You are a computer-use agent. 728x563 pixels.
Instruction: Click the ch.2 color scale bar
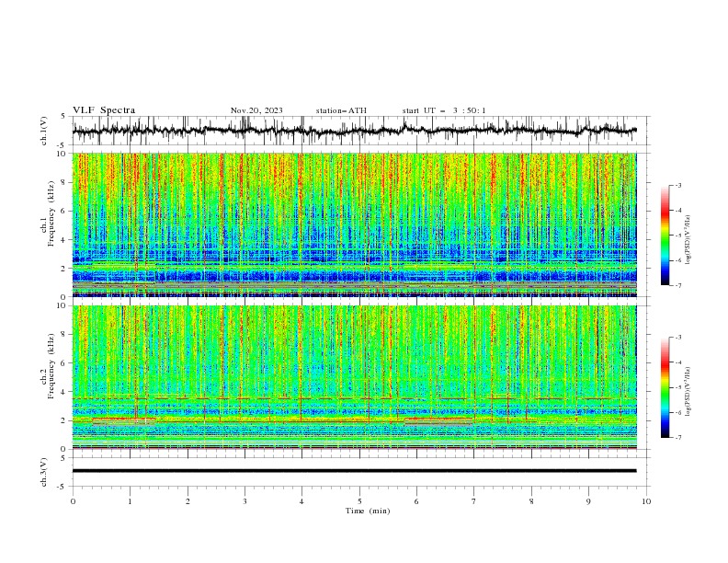pyautogui.click(x=665, y=387)
